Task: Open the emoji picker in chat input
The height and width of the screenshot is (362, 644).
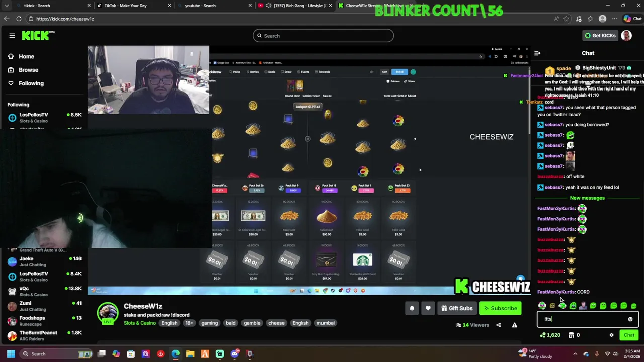Action: 630,319
